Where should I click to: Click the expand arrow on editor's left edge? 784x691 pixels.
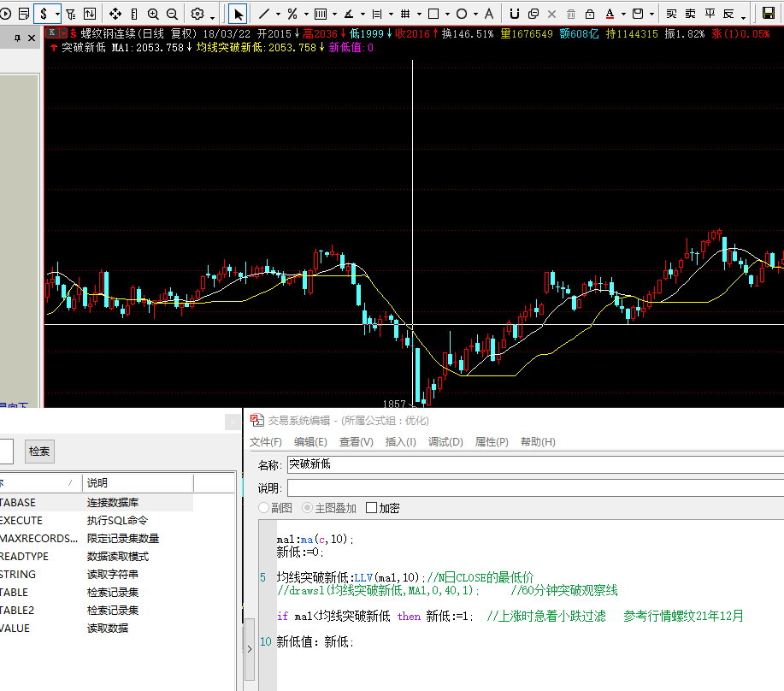click(x=250, y=649)
